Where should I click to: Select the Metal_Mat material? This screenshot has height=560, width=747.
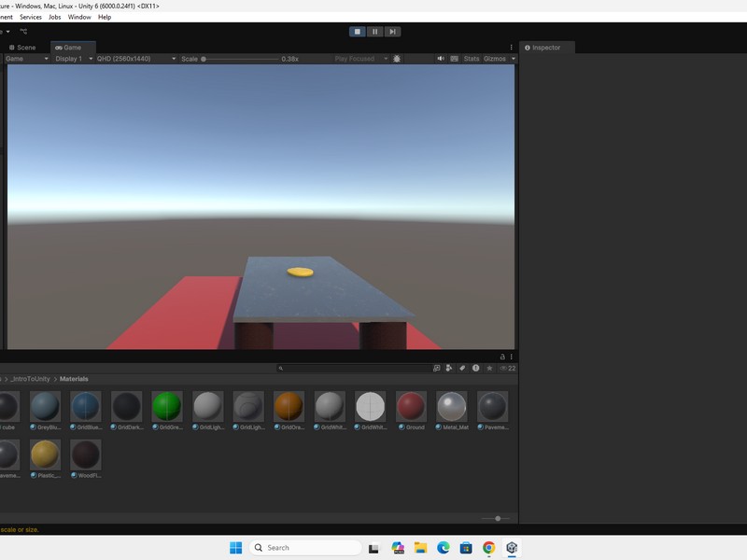click(452, 407)
